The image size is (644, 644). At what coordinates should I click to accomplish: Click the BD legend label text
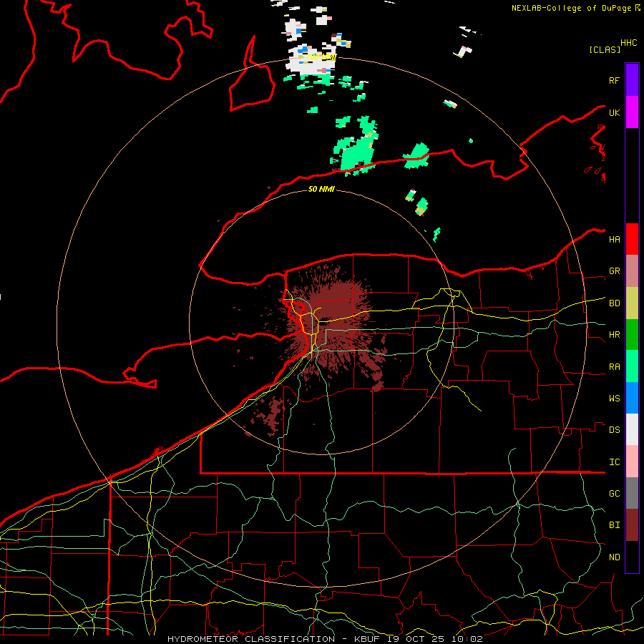coord(614,303)
